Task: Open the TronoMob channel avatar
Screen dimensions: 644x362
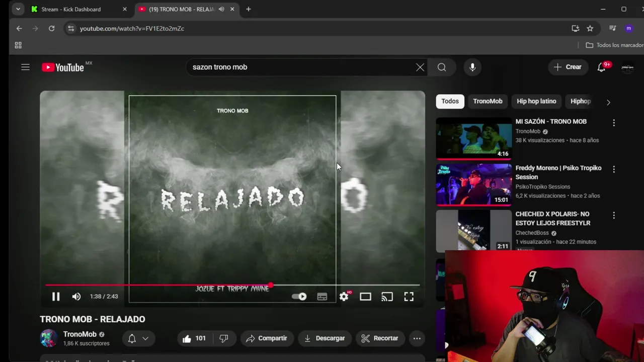Action: pos(49,338)
